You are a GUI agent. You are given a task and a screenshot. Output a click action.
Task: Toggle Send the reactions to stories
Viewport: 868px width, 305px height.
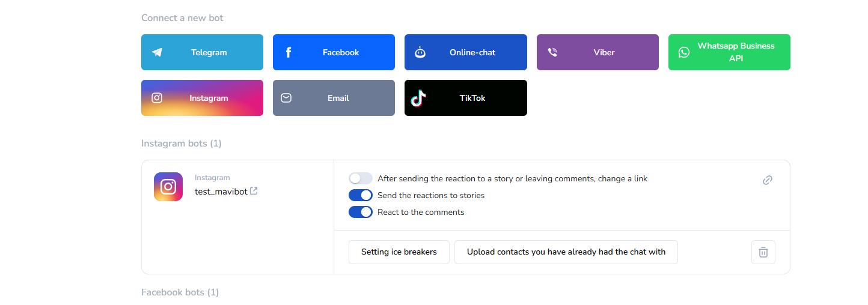[361, 195]
